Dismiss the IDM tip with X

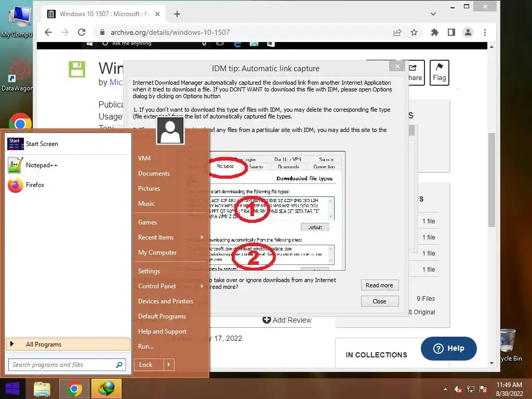(x=397, y=66)
